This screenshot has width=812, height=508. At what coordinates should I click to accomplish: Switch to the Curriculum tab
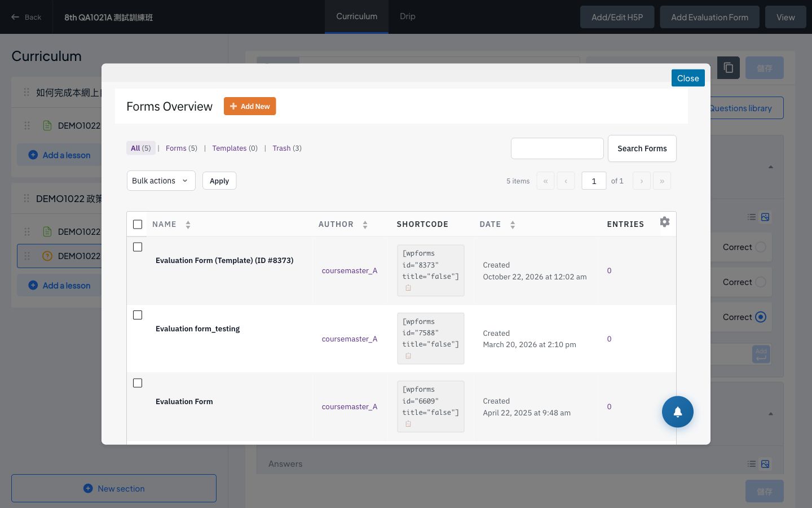(356, 16)
